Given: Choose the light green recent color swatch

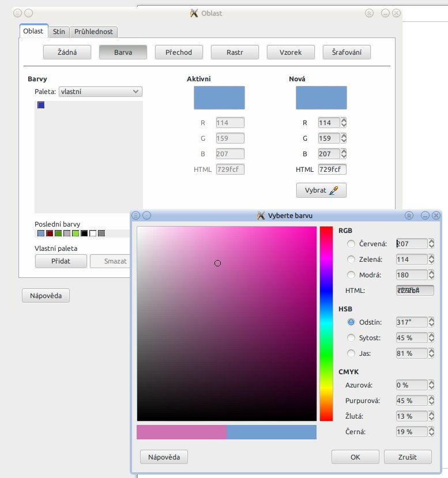Looking at the screenshot, I should click(x=76, y=233).
